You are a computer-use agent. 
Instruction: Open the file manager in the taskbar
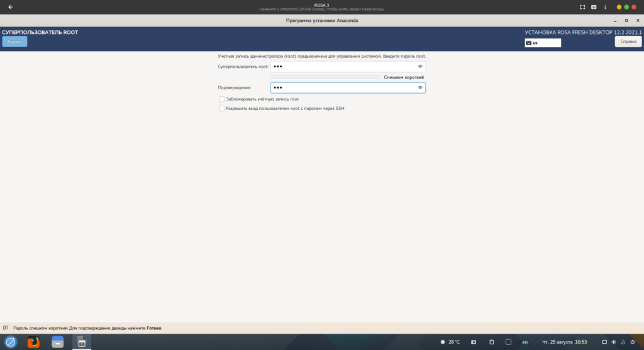tap(58, 342)
